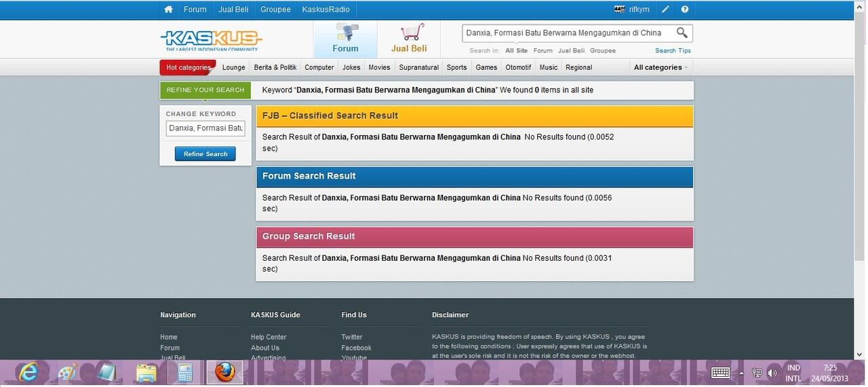The image size is (868, 387).
Task: Select Jual Beli search scope
Action: pyautogui.click(x=571, y=51)
